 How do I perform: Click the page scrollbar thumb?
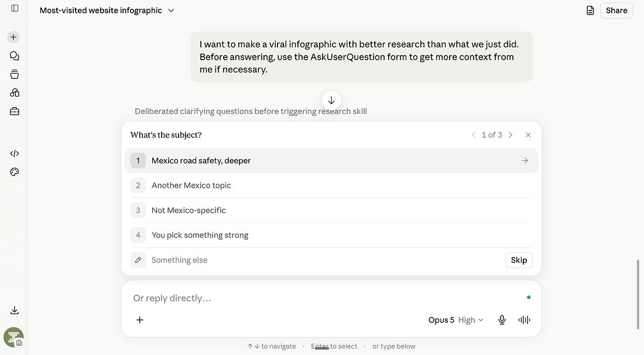(x=638, y=294)
